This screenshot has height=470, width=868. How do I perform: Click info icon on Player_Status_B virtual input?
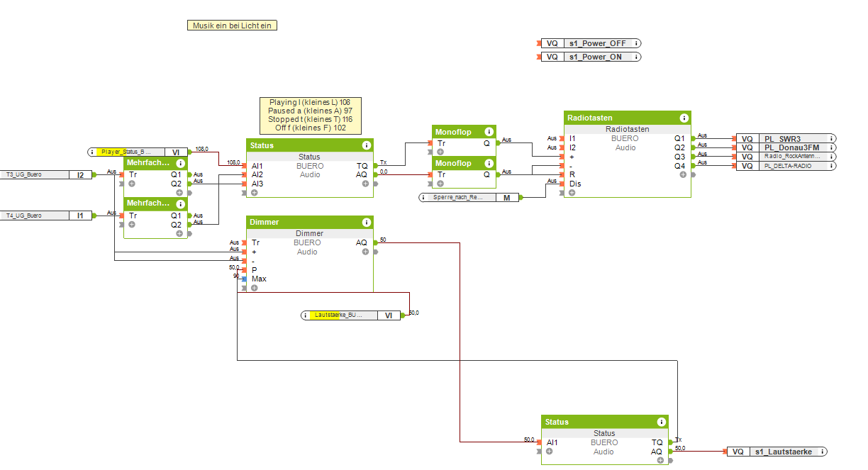(x=93, y=152)
